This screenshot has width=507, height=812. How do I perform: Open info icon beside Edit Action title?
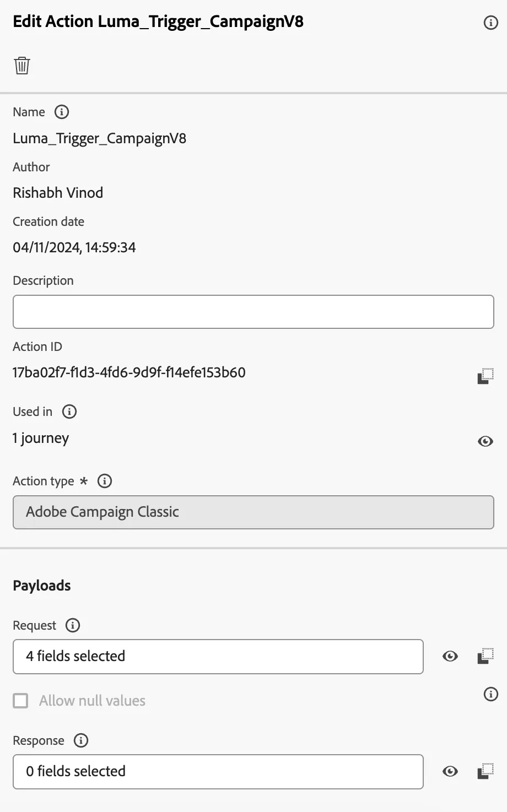490,23
